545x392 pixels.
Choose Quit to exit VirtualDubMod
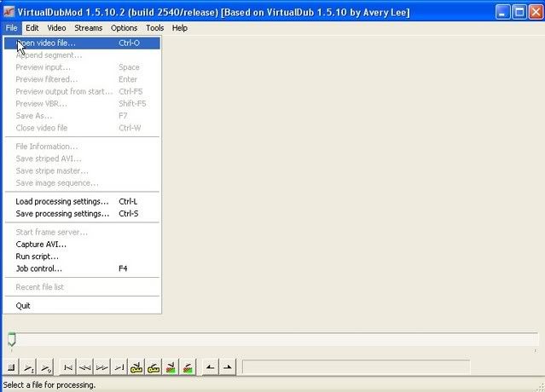coord(83,306)
